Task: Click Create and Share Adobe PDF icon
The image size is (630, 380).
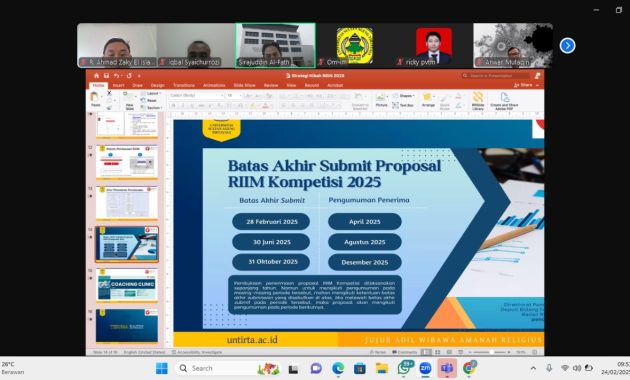Action: [x=505, y=100]
